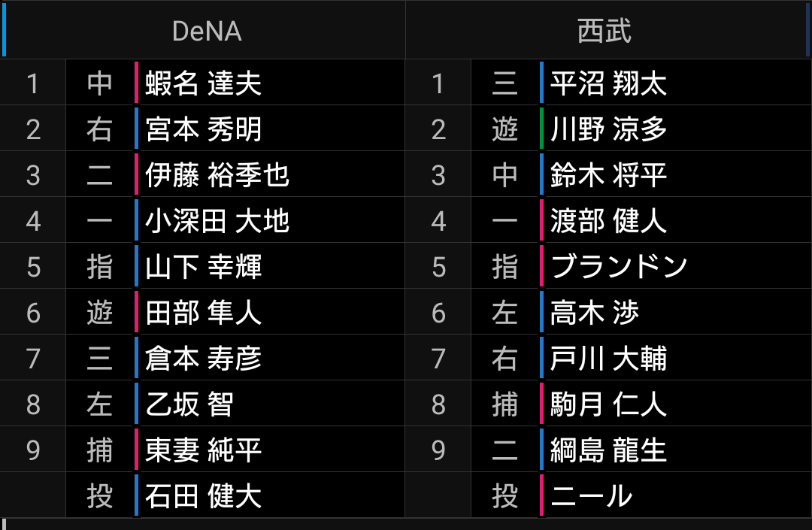The width and height of the screenshot is (812, 530).
Task: Select second baseman 綱島 龍生
Action: 608,450
